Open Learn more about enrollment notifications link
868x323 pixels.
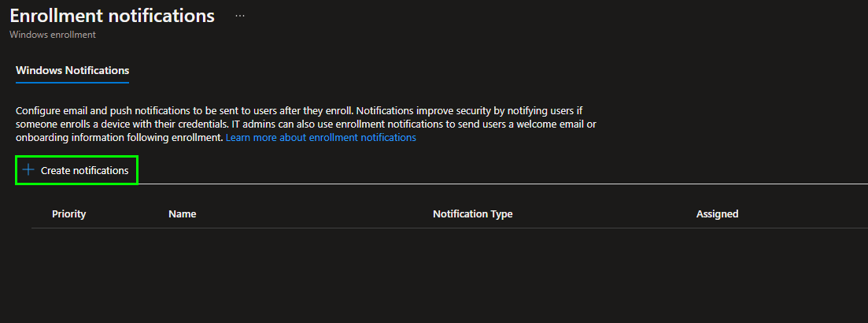[x=320, y=138]
